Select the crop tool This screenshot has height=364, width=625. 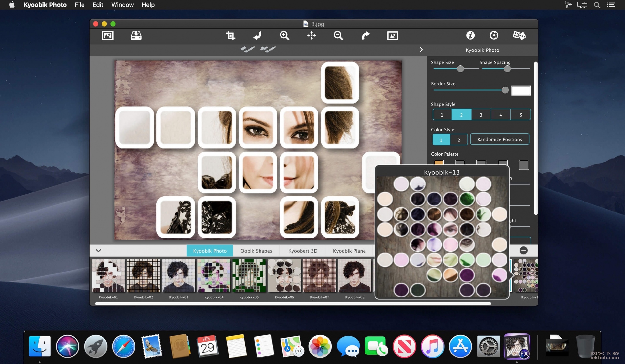point(230,36)
